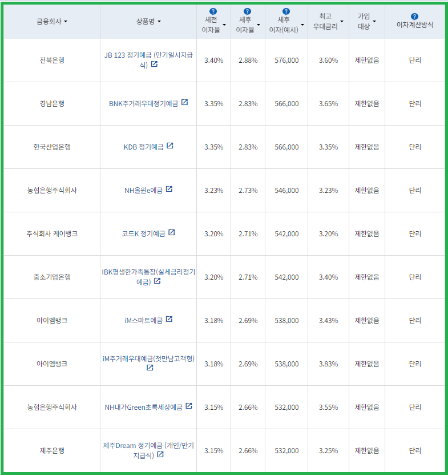Viewport: 448px width, 476px height.
Task: Click 단리 in 전북은행 row
Action: [415, 60]
